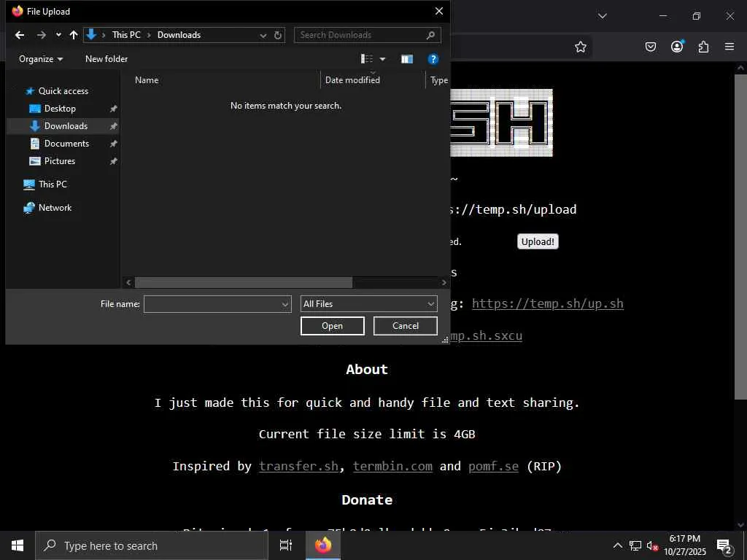Expand the File name dropdown arrow

285,304
